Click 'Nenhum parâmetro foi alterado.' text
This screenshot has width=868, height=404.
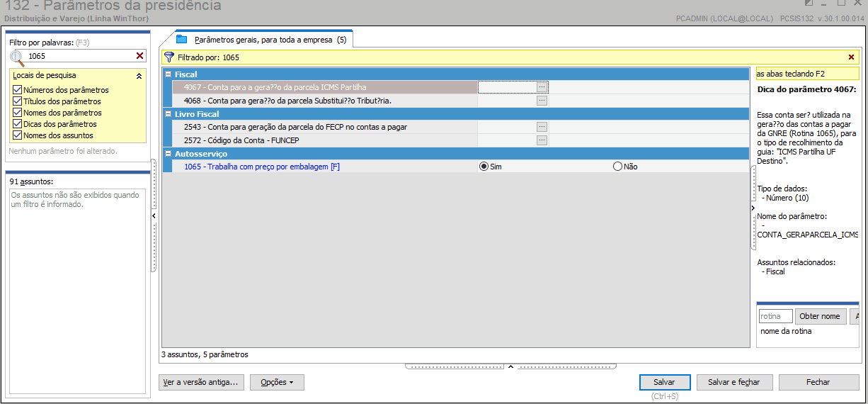[63, 151]
